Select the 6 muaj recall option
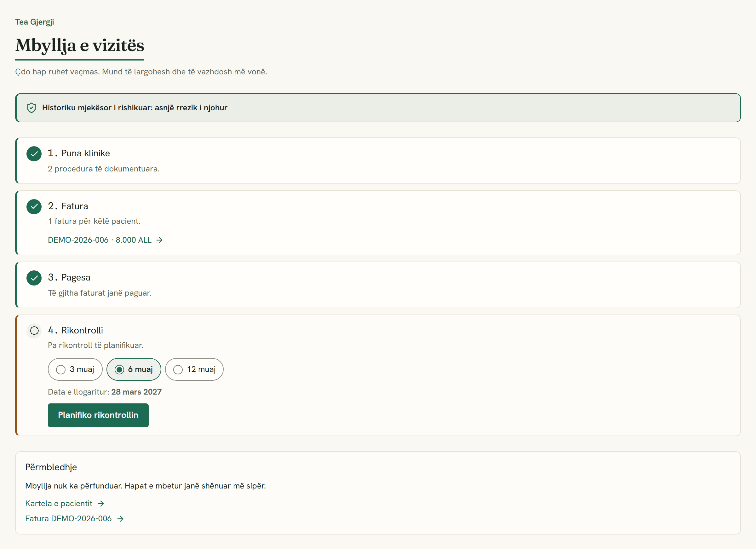 (x=134, y=369)
